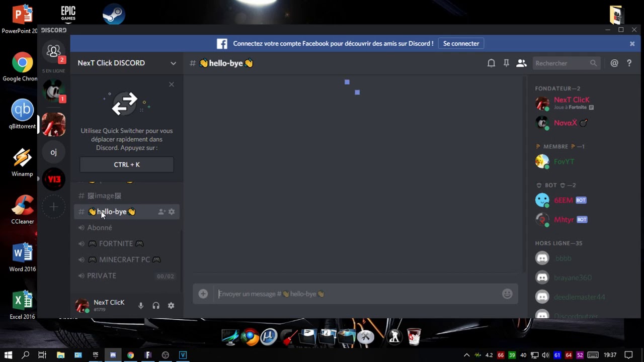Open Excel 2016 desktop shortcut
644x362 pixels.
pyautogui.click(x=22, y=305)
